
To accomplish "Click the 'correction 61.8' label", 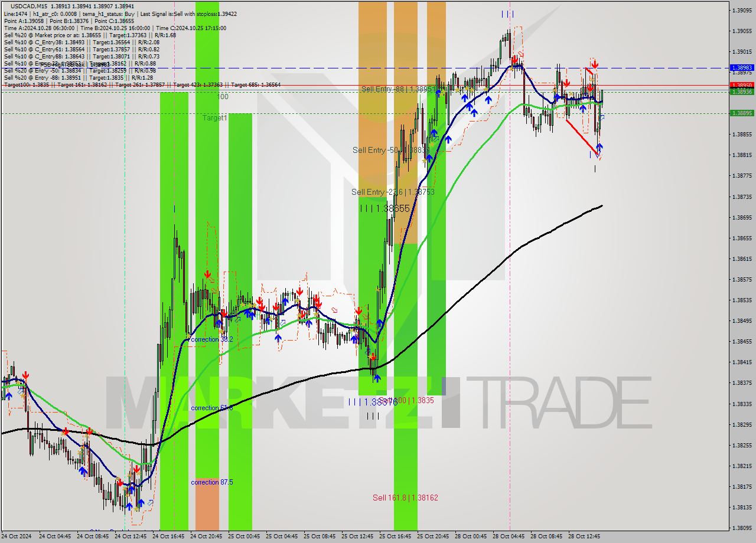I will (x=211, y=408).
